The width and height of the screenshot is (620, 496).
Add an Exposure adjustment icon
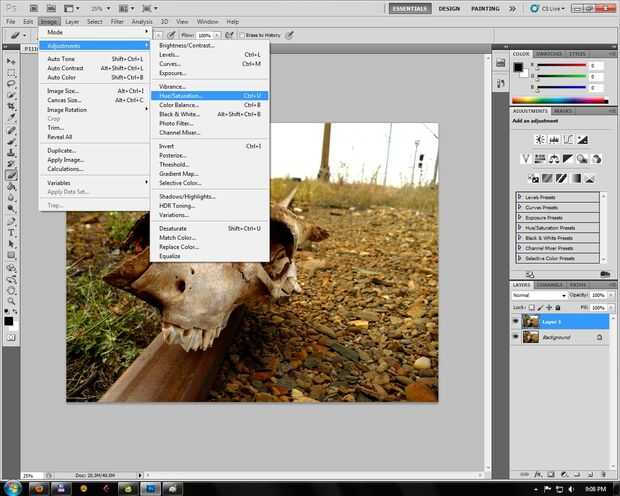coord(582,140)
